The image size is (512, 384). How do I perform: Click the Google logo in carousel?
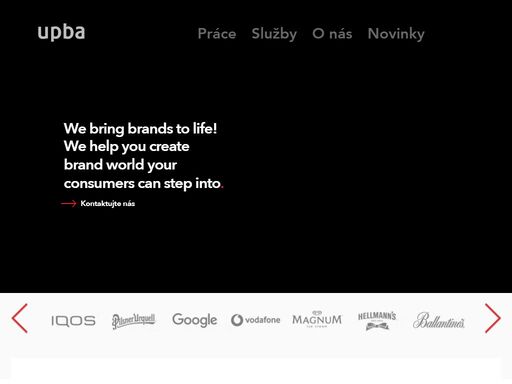195,320
